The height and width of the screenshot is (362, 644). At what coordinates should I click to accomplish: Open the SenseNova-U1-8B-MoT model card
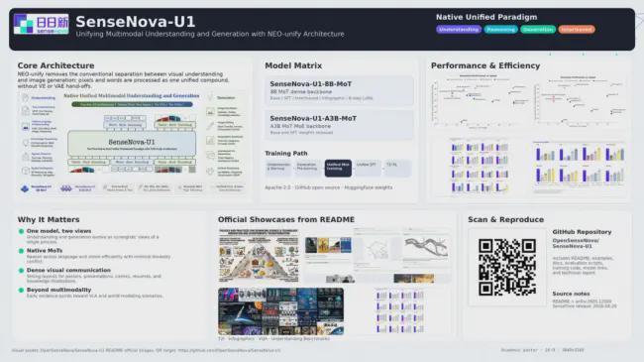[339, 91]
